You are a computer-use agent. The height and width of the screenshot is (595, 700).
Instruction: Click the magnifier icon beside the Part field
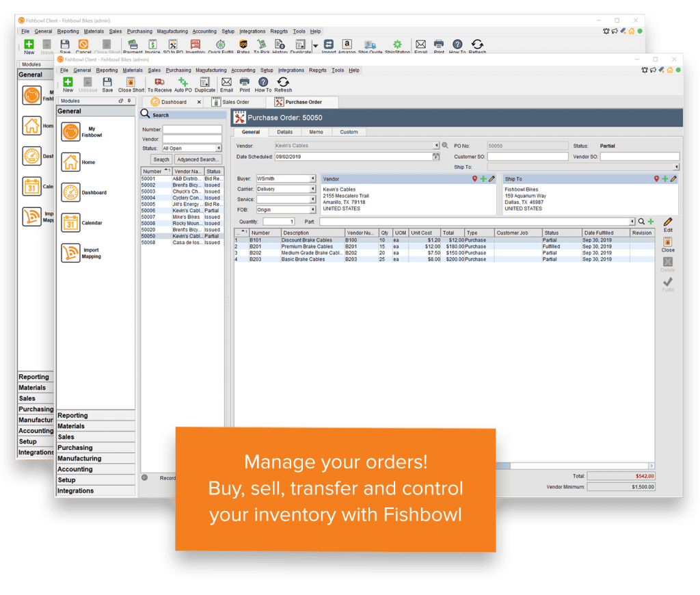[641, 222]
